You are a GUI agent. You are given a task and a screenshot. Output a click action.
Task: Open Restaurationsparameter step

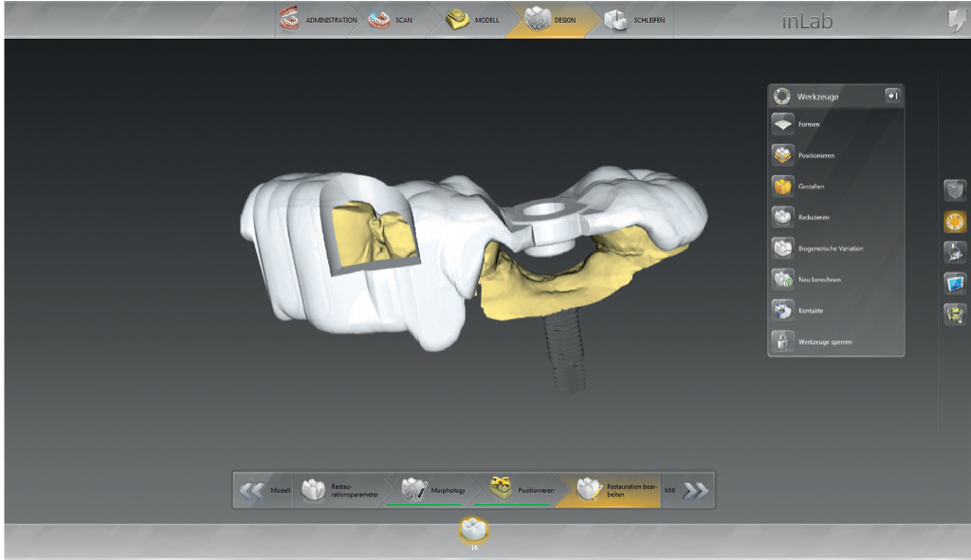(x=339, y=490)
